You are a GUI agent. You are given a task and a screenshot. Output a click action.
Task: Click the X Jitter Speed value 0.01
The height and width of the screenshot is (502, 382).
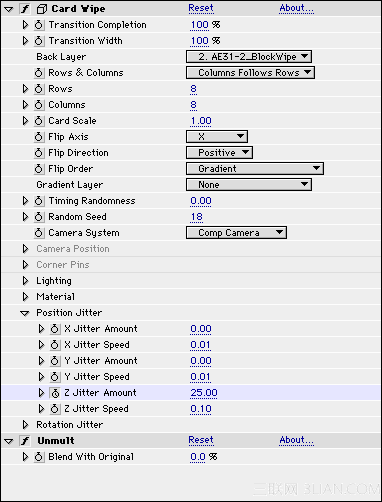(200, 345)
